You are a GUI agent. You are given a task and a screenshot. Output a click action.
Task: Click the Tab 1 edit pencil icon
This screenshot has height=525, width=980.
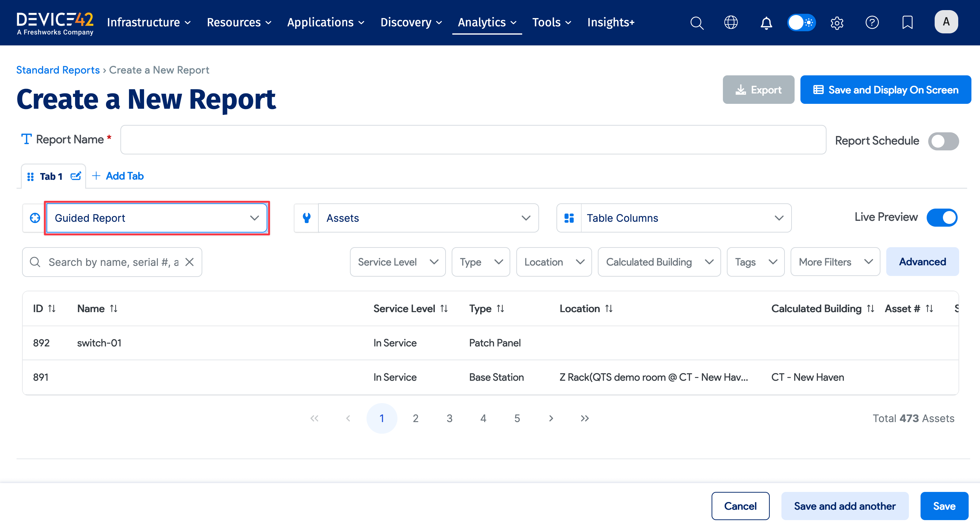point(76,176)
